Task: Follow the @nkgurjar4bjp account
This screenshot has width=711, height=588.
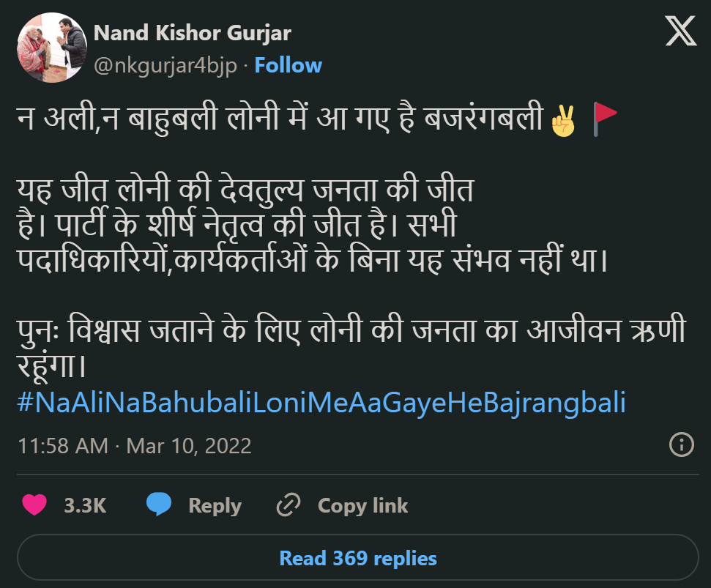Action: [288, 65]
